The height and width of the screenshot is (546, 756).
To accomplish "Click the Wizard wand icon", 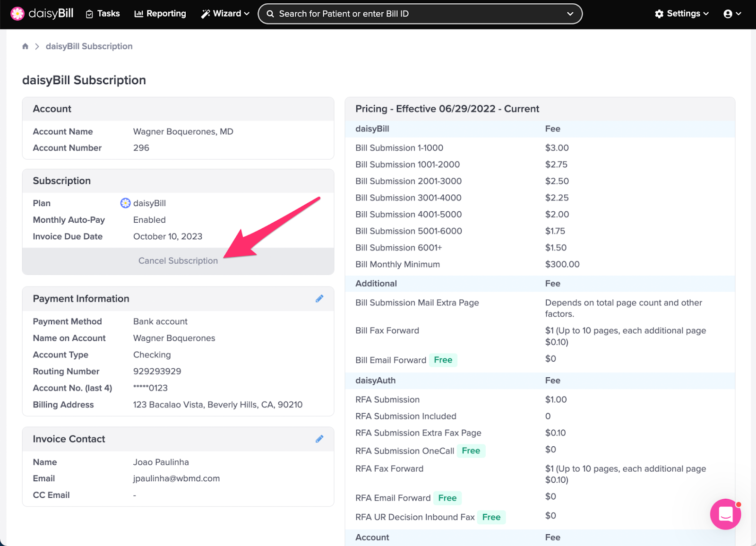I will click(x=205, y=13).
